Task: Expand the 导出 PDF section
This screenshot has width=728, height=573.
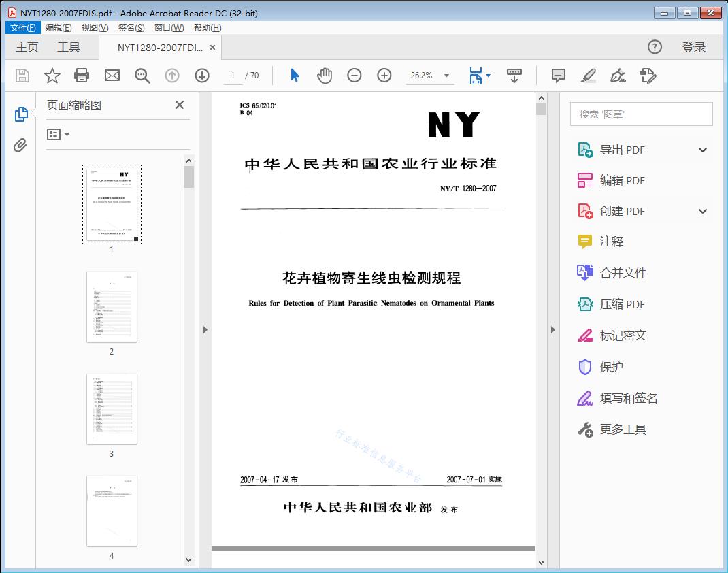Action: [703, 150]
